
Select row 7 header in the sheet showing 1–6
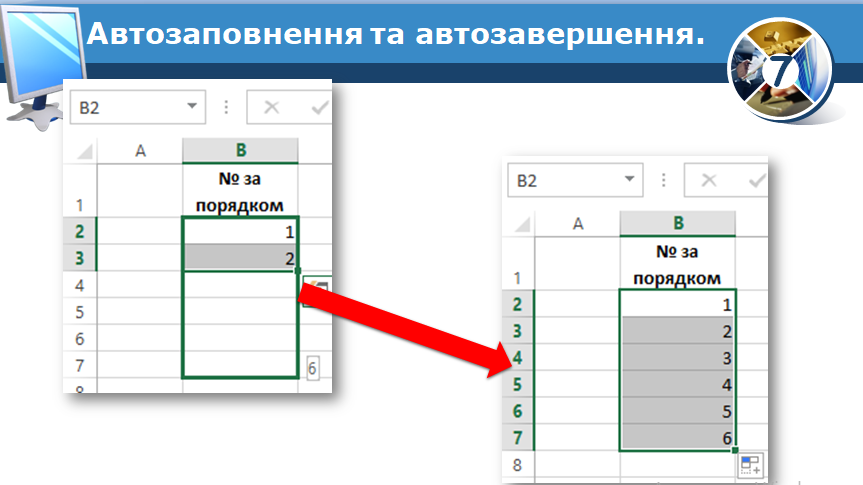(x=517, y=438)
